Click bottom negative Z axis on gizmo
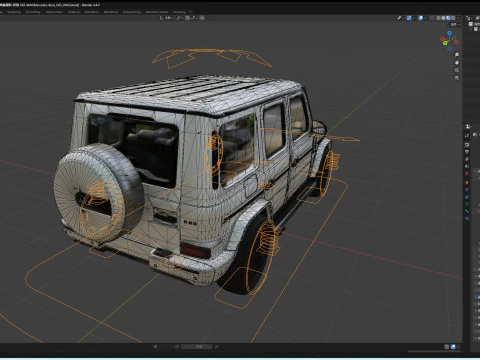 450,49
